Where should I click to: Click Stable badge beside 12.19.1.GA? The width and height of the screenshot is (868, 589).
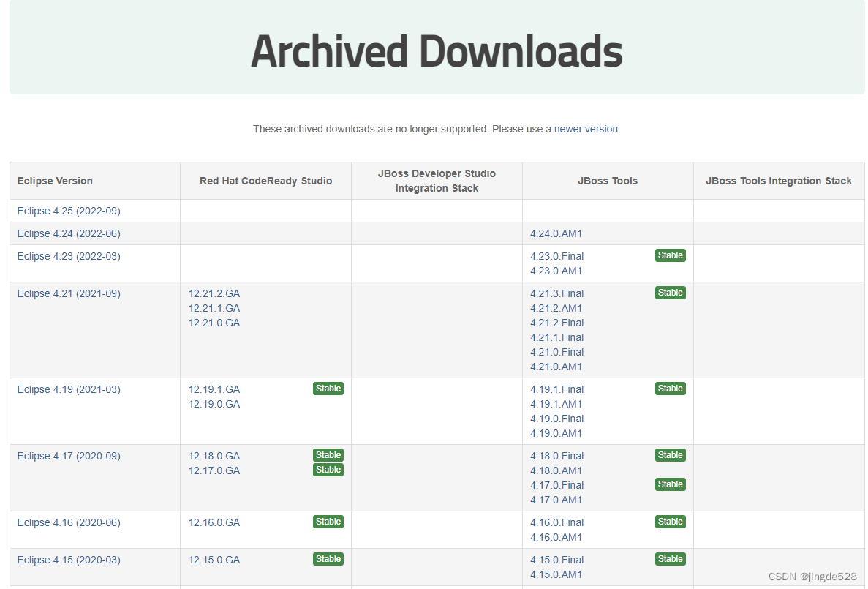coord(328,389)
